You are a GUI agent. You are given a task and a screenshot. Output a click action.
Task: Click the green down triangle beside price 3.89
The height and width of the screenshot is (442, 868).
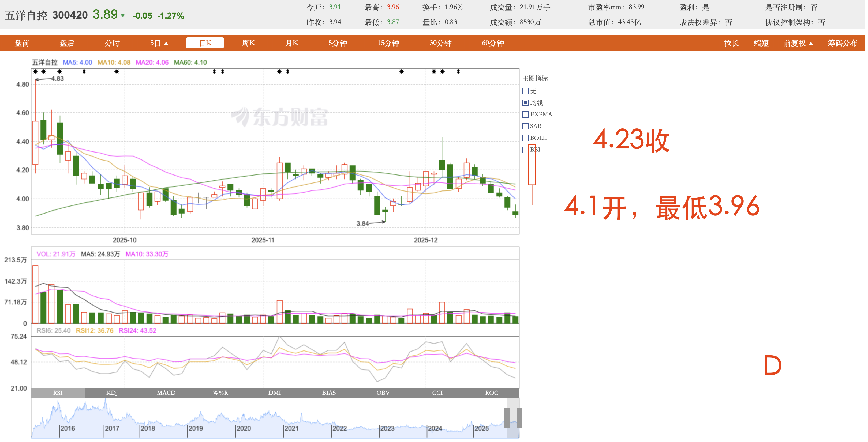coord(123,16)
